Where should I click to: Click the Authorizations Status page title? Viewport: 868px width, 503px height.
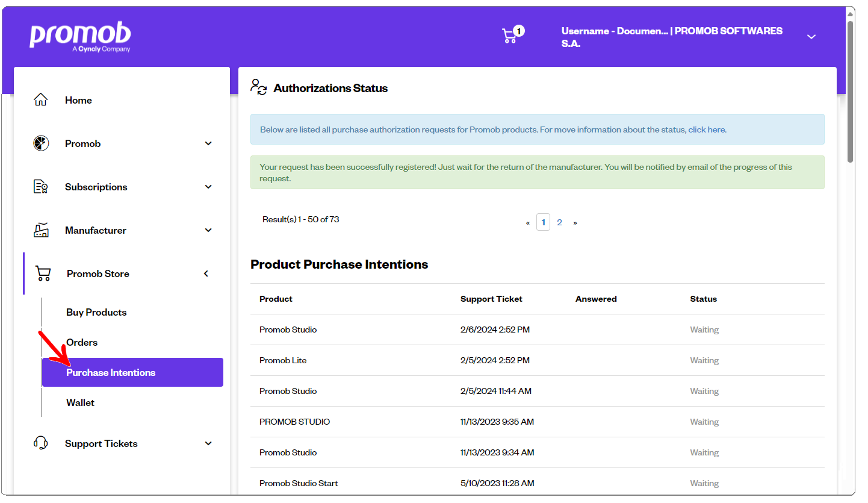pyautogui.click(x=330, y=88)
